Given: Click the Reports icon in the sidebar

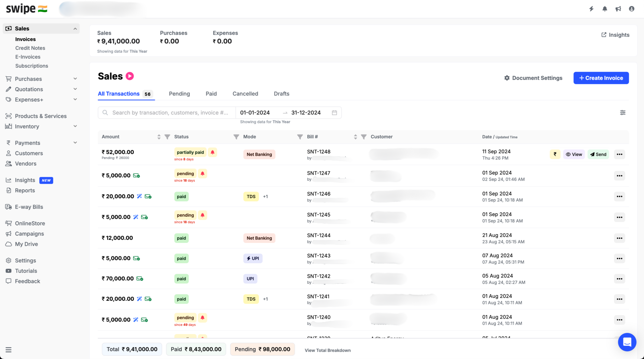Looking at the screenshot, I should coord(8,190).
